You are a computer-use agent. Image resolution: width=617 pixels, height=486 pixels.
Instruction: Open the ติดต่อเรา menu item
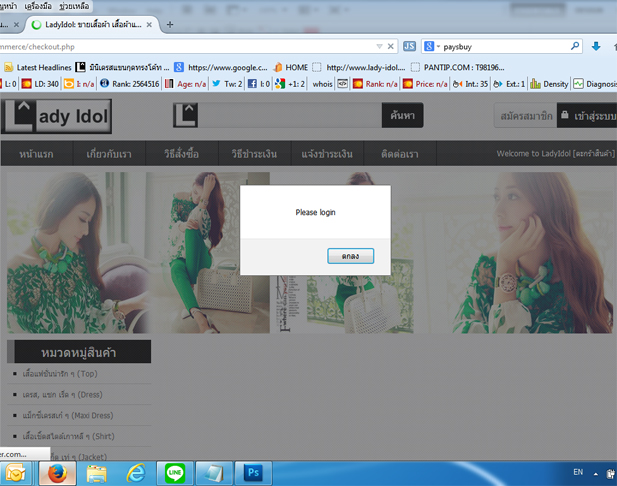[400, 153]
